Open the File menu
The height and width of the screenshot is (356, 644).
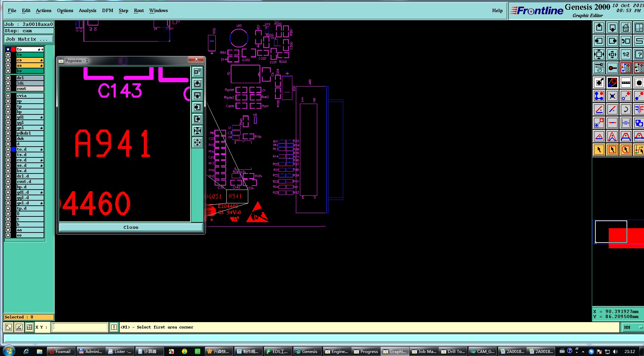point(12,10)
